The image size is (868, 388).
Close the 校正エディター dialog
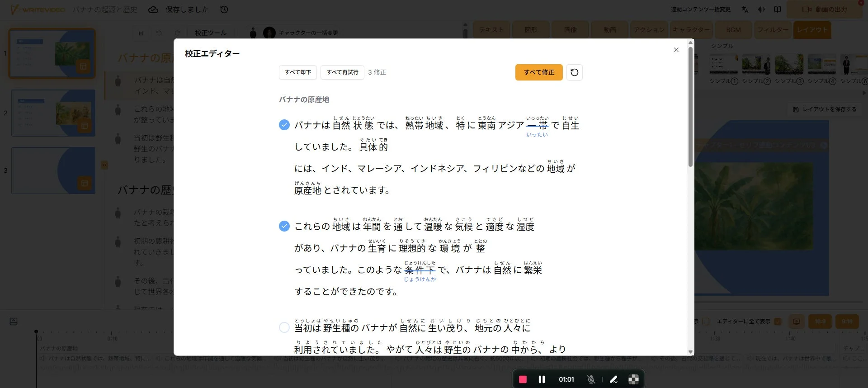tap(676, 50)
